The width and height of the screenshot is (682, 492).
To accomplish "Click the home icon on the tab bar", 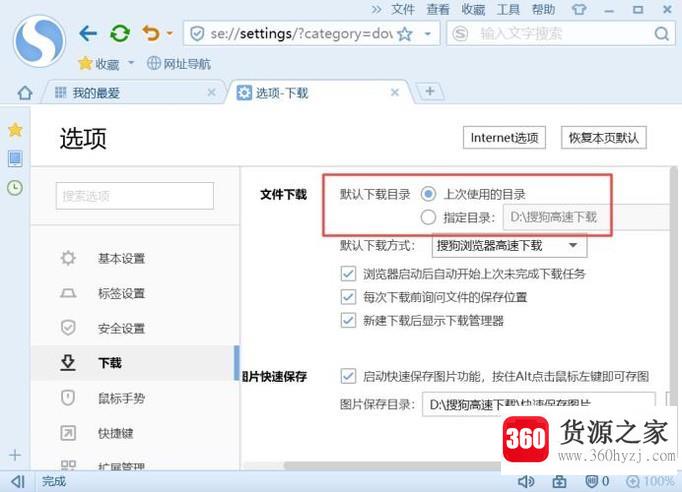I will click(x=25, y=93).
